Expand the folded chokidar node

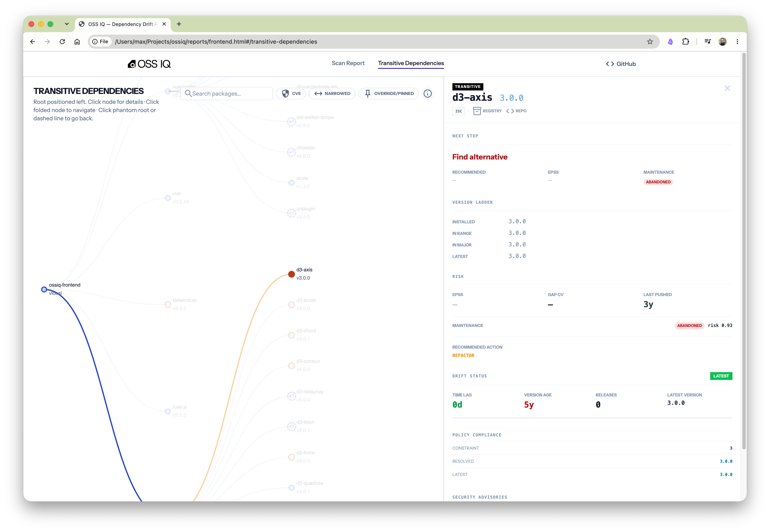291,152
